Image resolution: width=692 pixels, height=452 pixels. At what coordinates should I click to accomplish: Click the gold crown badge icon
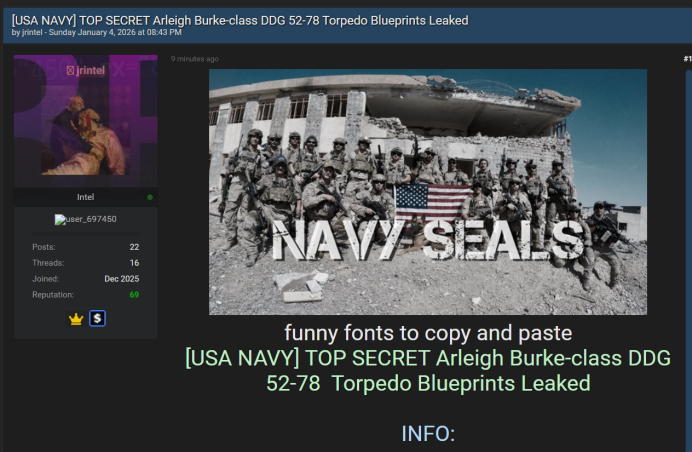75,318
